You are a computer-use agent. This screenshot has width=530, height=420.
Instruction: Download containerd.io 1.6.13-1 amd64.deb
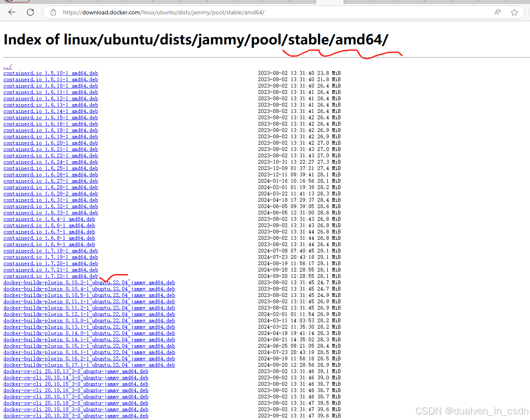coord(51,105)
